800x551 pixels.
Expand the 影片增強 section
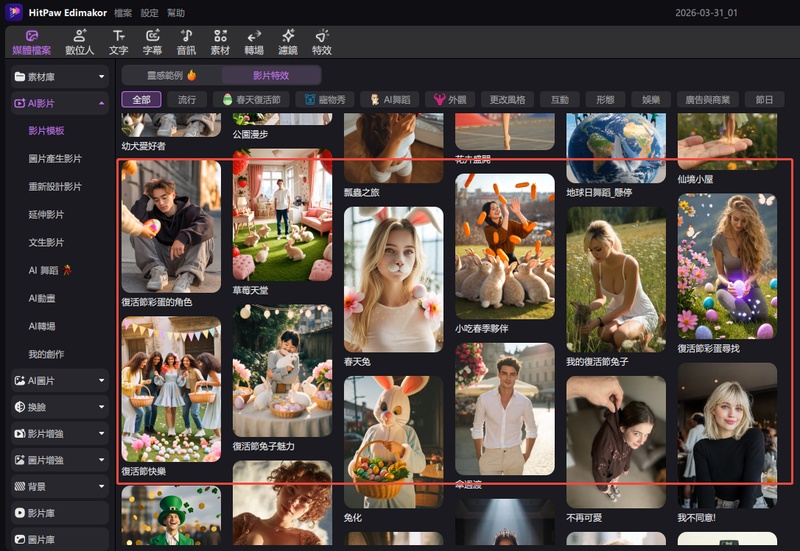tap(60, 434)
